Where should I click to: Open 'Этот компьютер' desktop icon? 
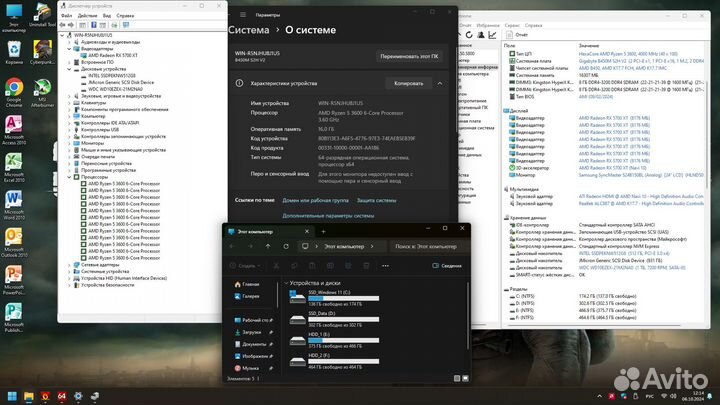tap(14, 17)
